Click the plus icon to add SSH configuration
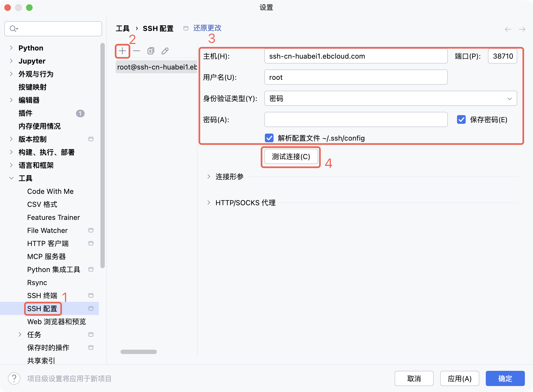 122,51
